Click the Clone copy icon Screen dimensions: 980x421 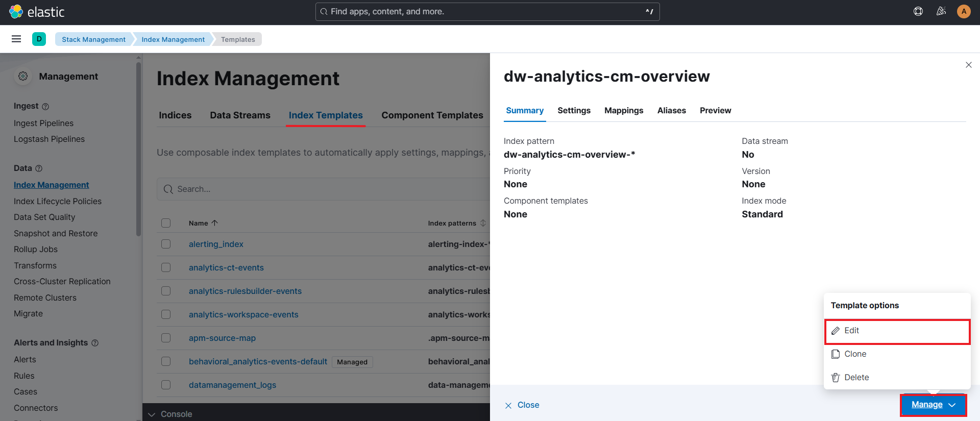coord(836,354)
